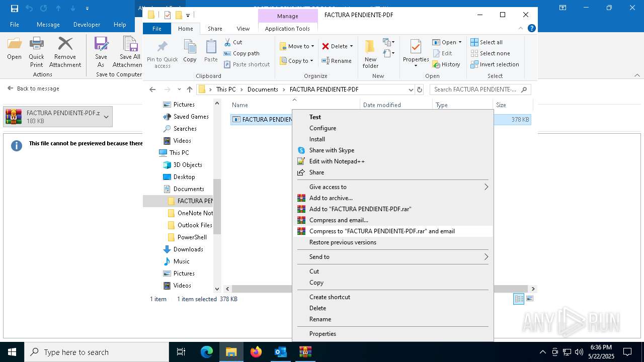Click Save As in Outlook ribbon
Image resolution: width=644 pixels, height=362 pixels.
(x=101, y=52)
